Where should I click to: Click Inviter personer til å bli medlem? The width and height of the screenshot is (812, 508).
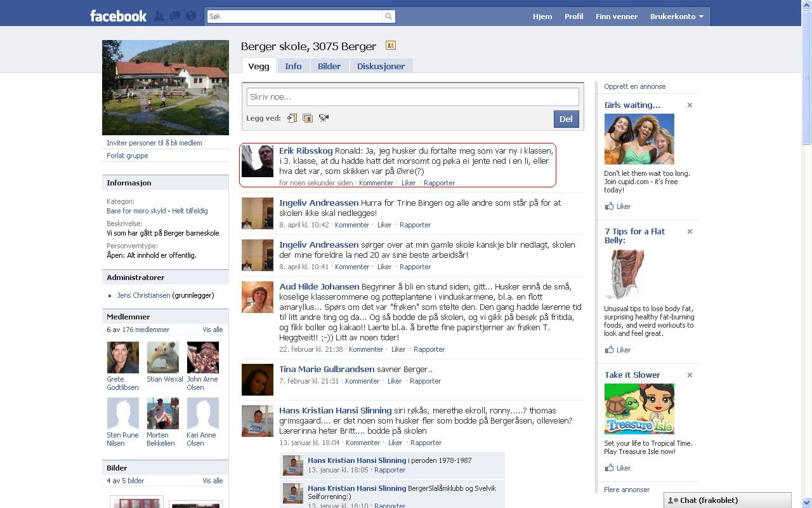[154, 143]
